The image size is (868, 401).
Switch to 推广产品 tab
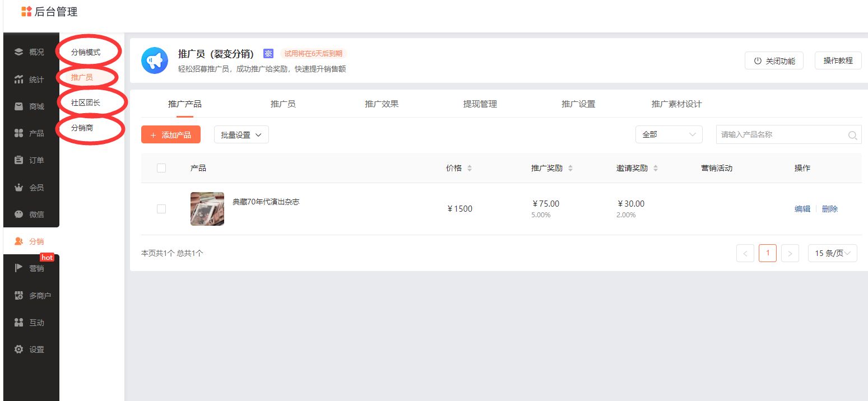tap(185, 104)
